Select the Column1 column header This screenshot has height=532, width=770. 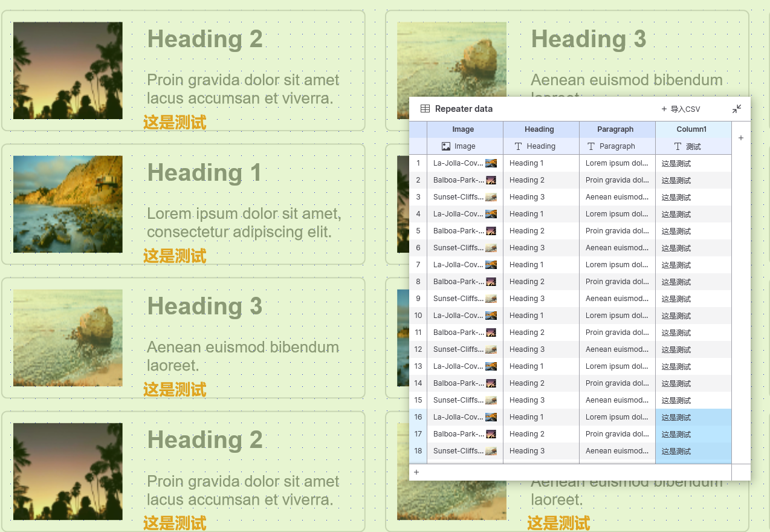[x=693, y=129]
